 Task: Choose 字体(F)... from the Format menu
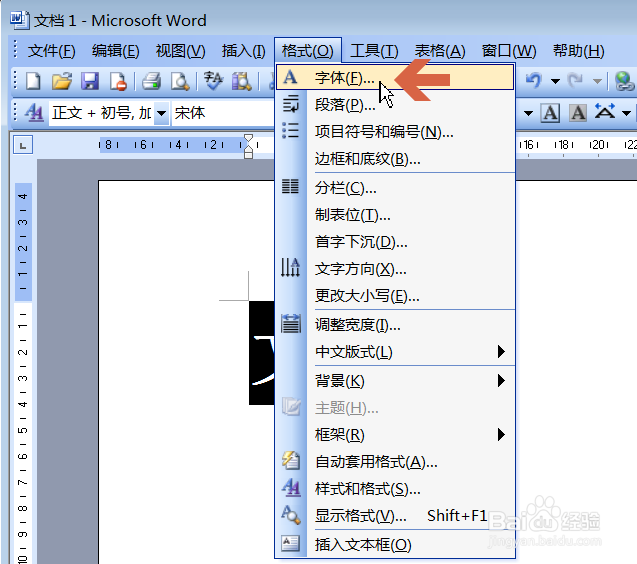pyautogui.click(x=395, y=77)
